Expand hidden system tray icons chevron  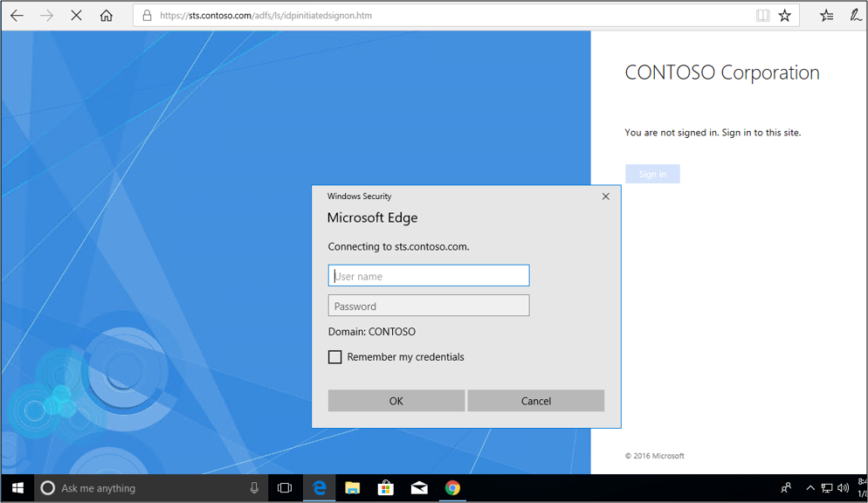click(x=810, y=488)
